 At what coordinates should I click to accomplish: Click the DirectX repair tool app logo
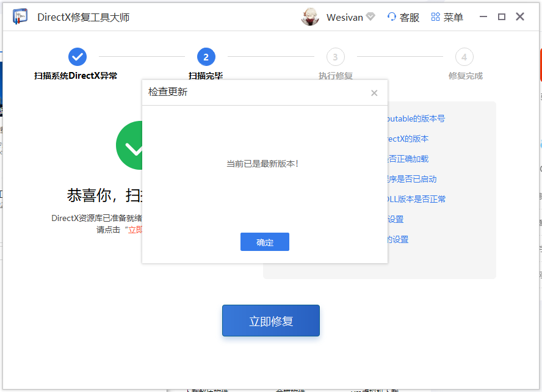pos(20,16)
